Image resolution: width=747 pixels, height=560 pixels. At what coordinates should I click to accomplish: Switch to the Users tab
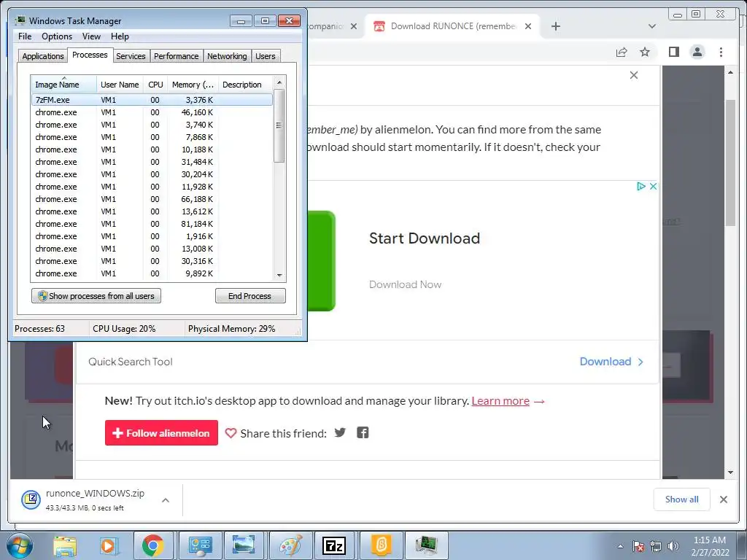[265, 55]
